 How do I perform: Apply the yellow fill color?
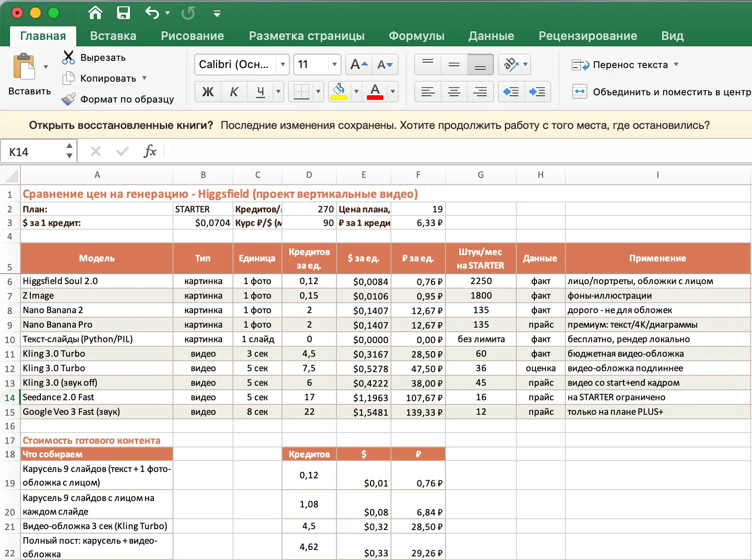tap(339, 92)
